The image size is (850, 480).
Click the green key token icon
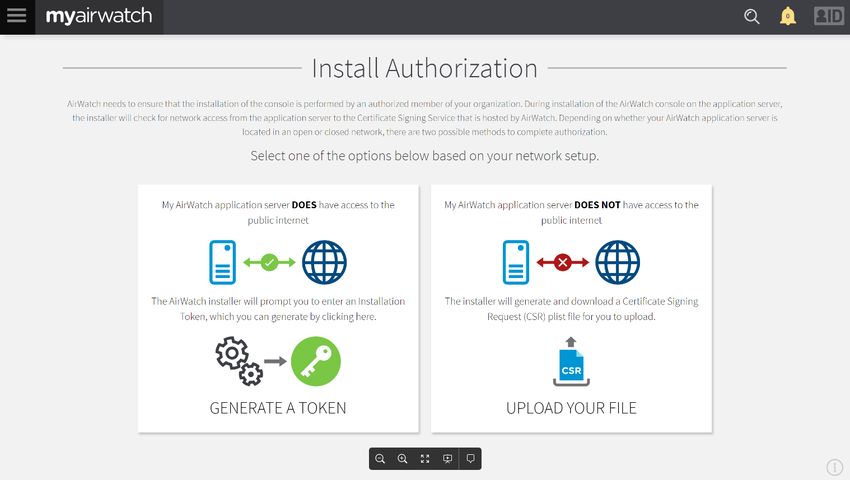[x=316, y=361]
